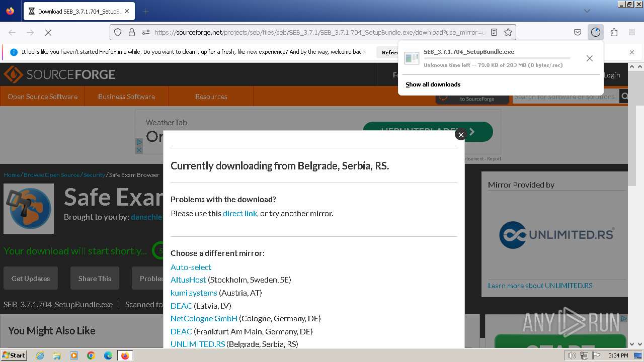
Task: Click the Get Updates button
Action: click(x=31, y=278)
